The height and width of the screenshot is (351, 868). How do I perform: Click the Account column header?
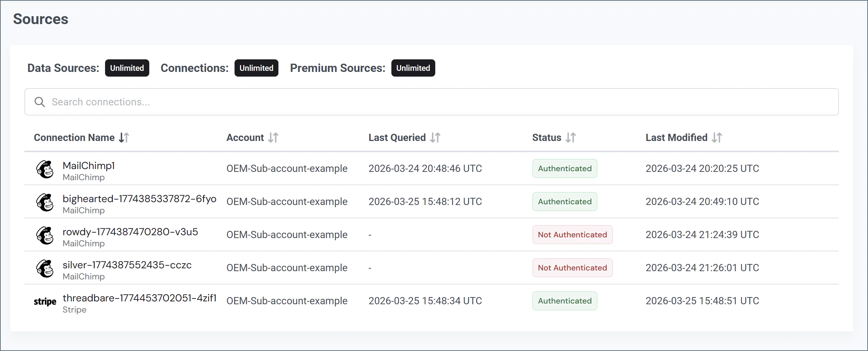[x=245, y=137]
